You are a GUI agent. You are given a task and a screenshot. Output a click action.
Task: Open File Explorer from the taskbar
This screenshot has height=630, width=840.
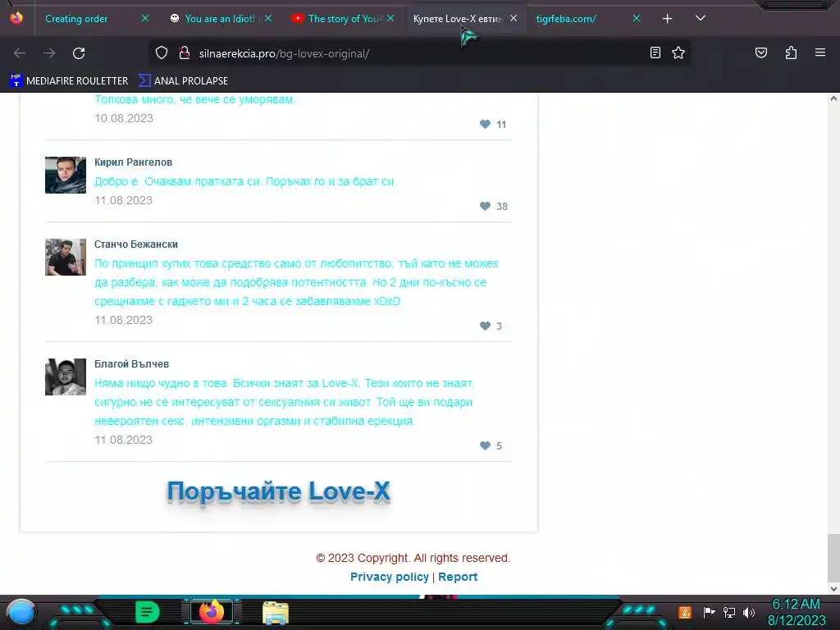coord(276,613)
